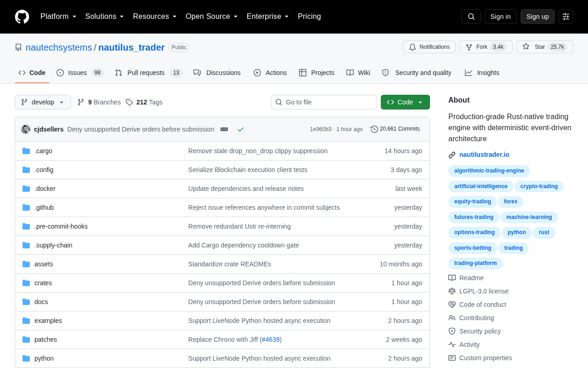The image size is (588, 368).
Task: Click the Security policy shield icon
Action: pos(452,331)
